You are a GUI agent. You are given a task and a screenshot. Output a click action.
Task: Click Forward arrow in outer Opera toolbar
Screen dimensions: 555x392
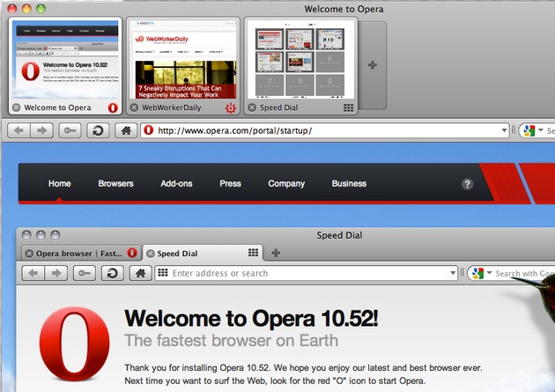[x=41, y=130]
